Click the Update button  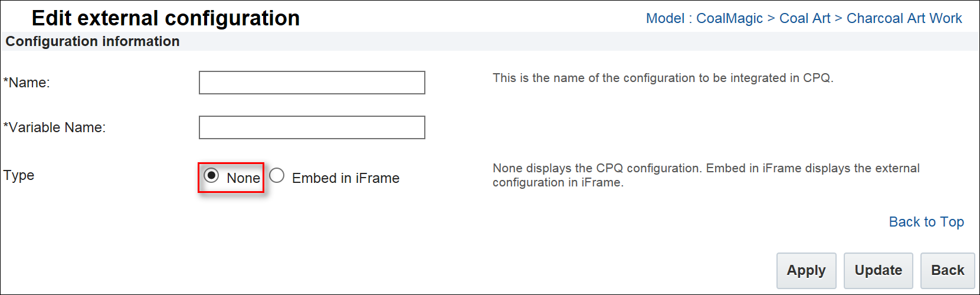878,270
